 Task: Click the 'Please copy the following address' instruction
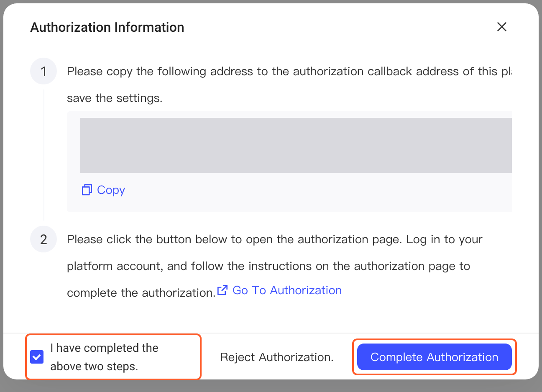coord(289,71)
